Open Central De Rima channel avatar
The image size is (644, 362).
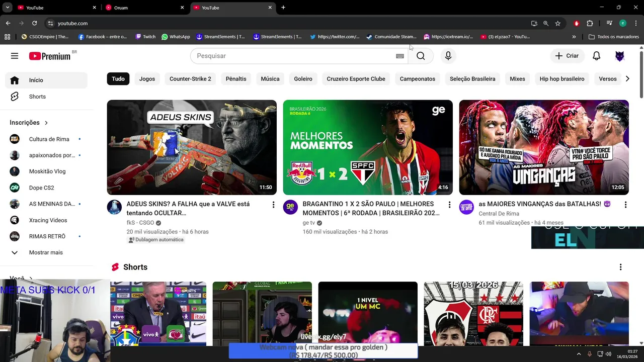click(x=466, y=207)
